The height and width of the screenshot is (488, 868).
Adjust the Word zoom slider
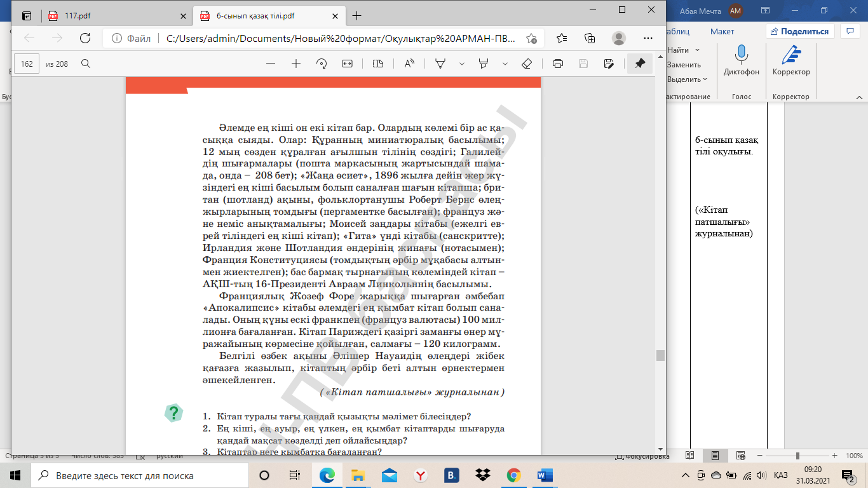(797, 456)
